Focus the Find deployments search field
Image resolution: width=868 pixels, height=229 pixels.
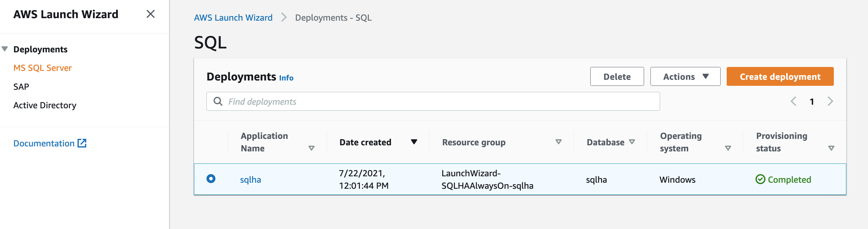[433, 102]
